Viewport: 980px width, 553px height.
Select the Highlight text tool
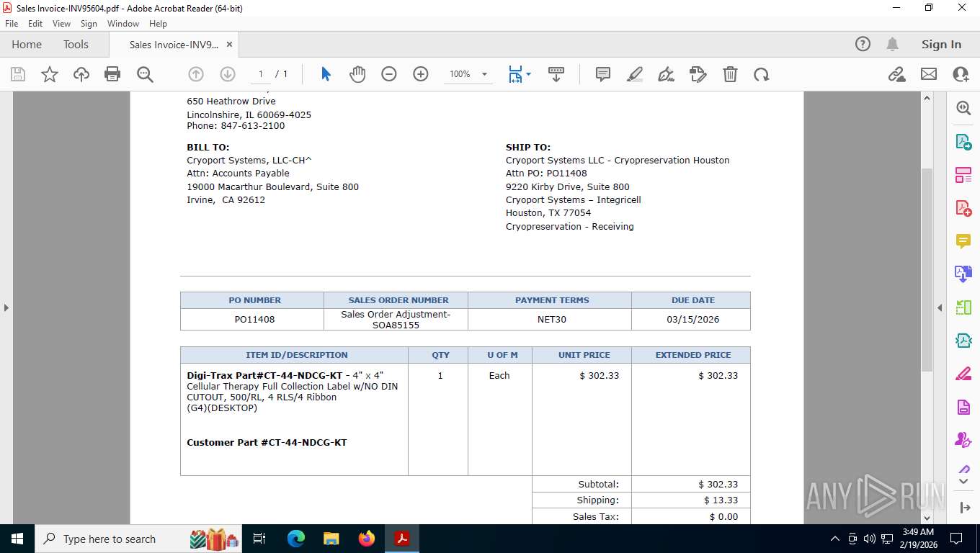[635, 74]
